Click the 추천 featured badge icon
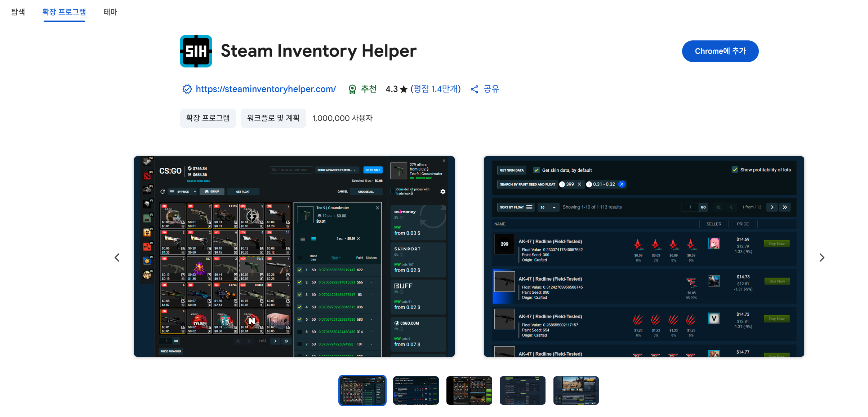868x417 pixels. tap(352, 89)
